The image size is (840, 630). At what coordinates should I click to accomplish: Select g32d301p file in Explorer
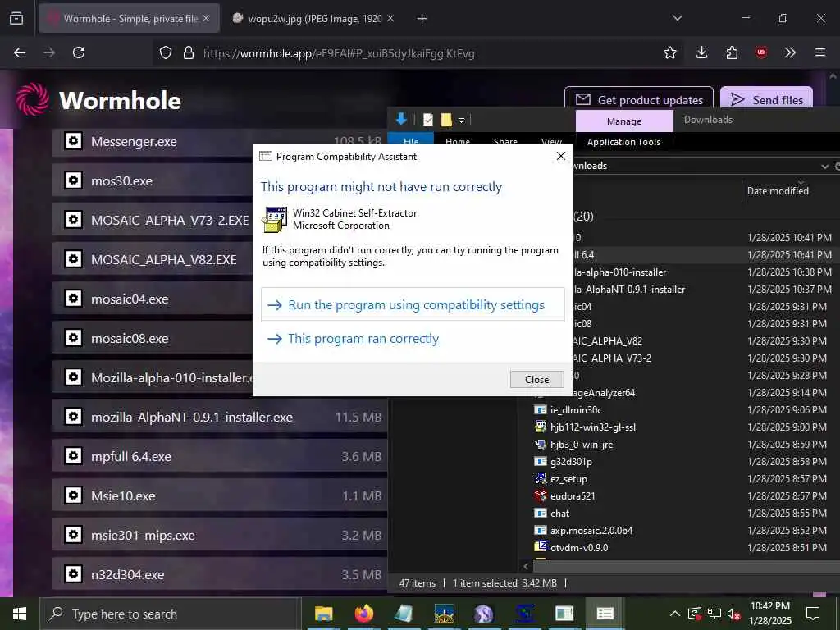click(x=571, y=461)
